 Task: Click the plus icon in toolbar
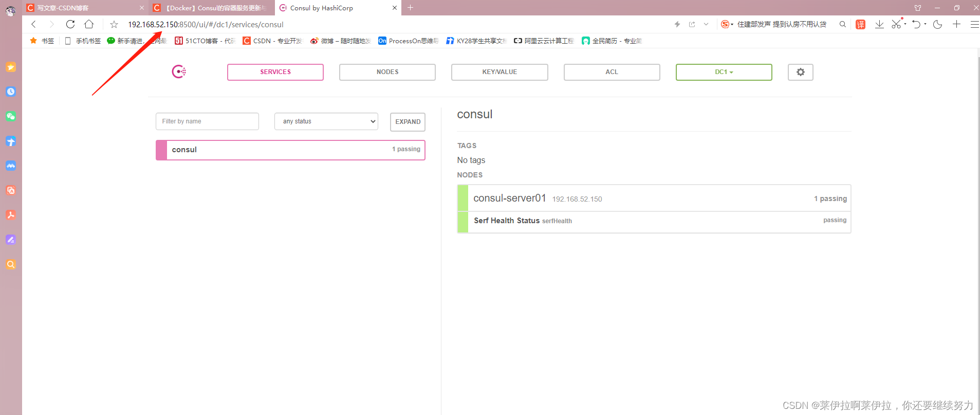(956, 24)
